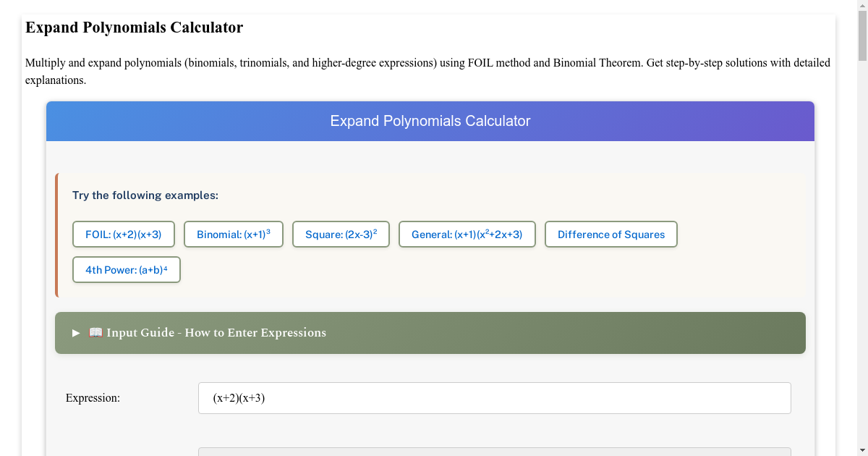Click the partially visible field below Expression
This screenshot has width=868, height=456.
[x=494, y=452]
